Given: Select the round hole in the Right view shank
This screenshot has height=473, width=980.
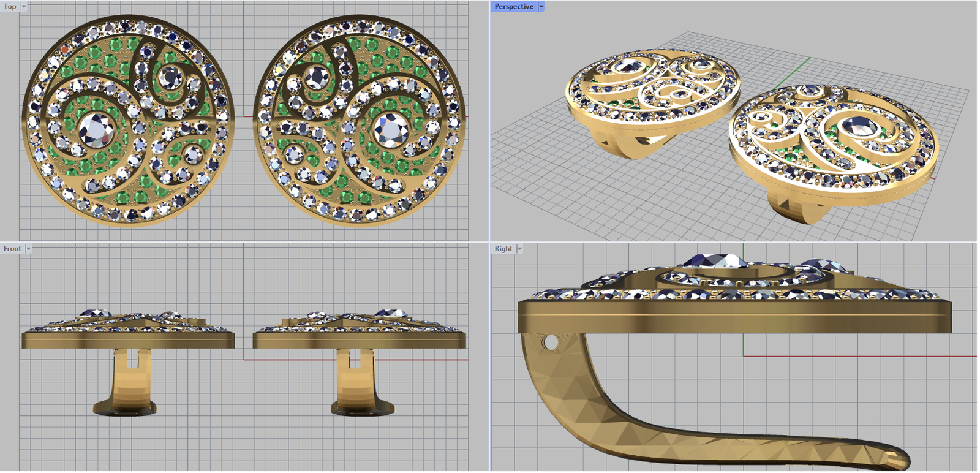Looking at the screenshot, I should pos(551,343).
